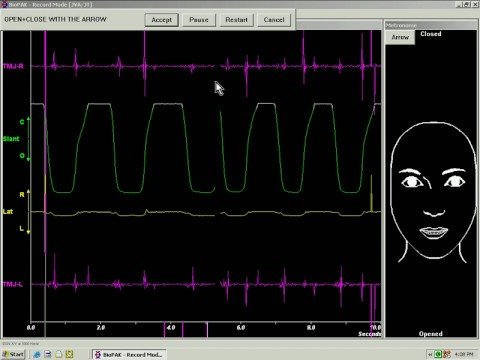
Task: Click the second quick launch icon
Action: (48, 354)
